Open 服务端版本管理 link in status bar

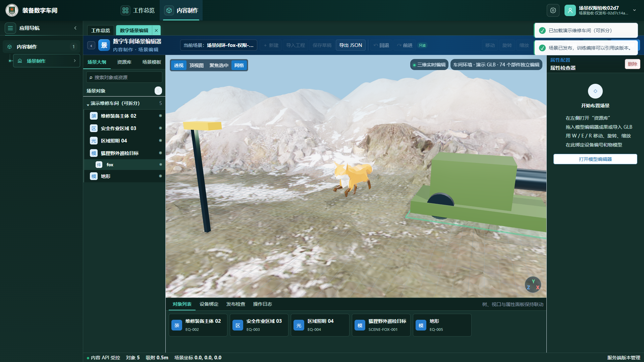point(624,358)
